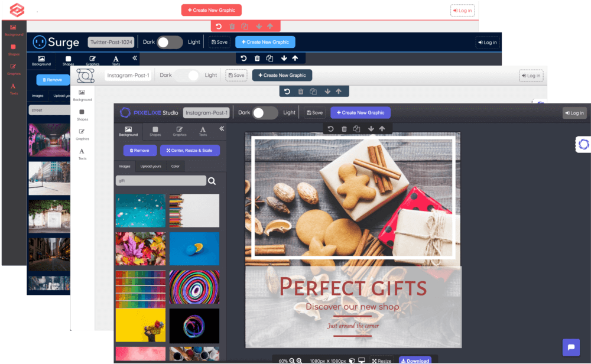Click the search magnifier next to gift field
This screenshot has height=364, width=591.
coord(212,181)
